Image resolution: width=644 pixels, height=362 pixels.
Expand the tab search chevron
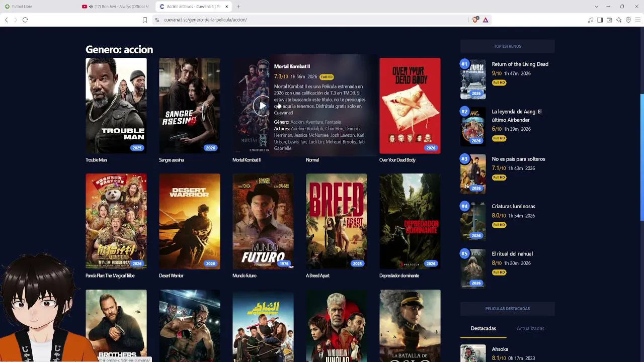pyautogui.click(x=596, y=7)
